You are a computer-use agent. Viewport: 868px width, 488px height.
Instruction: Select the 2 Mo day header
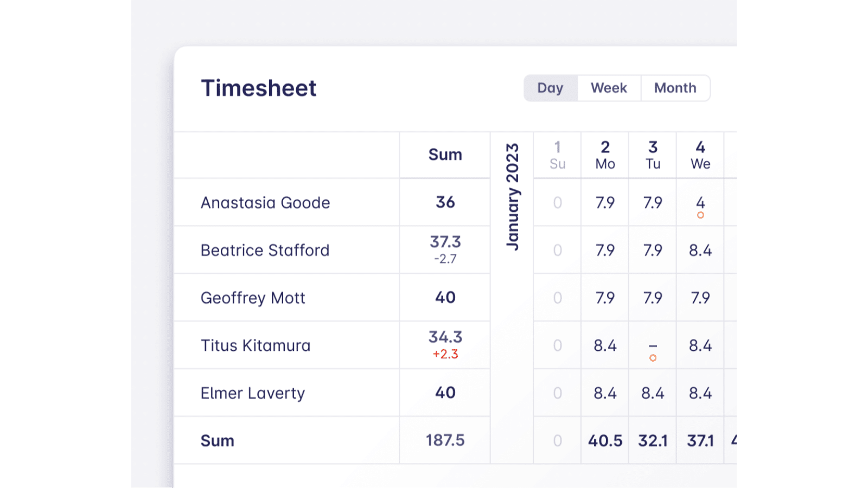(605, 155)
